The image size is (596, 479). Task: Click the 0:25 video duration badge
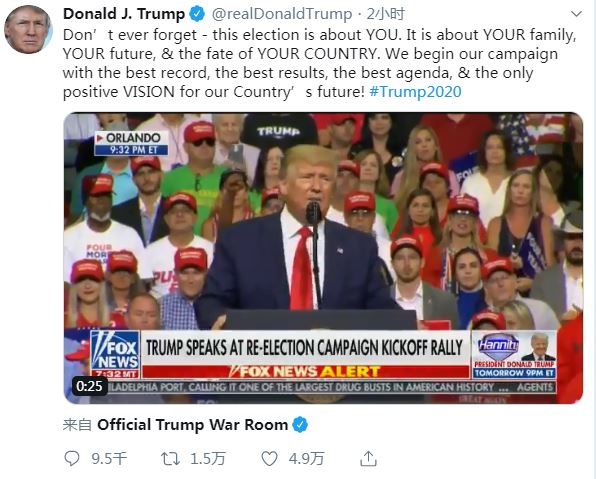[x=89, y=386]
